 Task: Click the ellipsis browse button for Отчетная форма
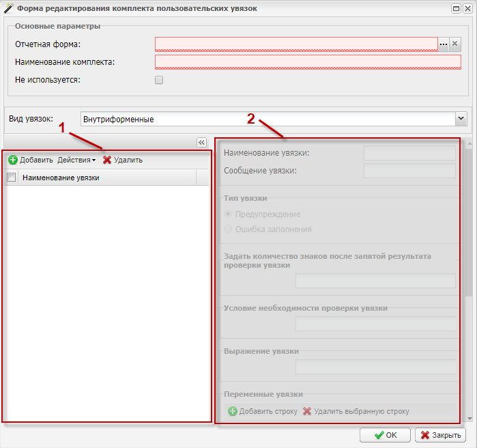(x=444, y=44)
